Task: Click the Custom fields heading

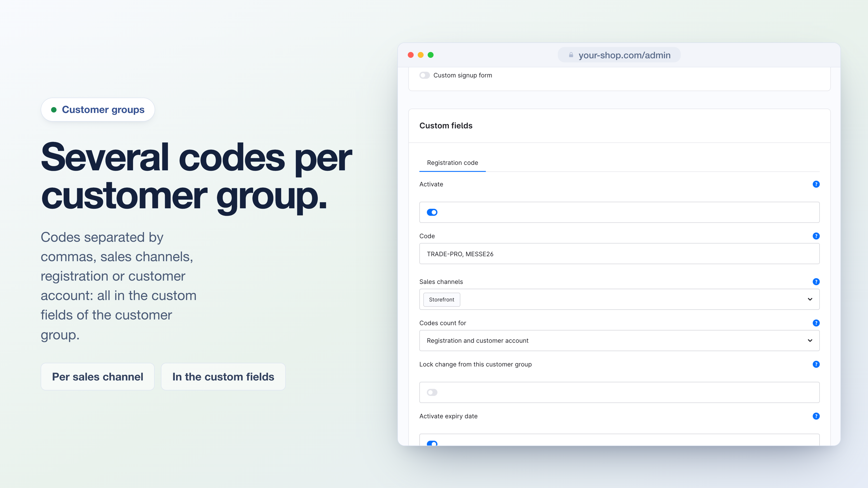Action: pos(446,126)
